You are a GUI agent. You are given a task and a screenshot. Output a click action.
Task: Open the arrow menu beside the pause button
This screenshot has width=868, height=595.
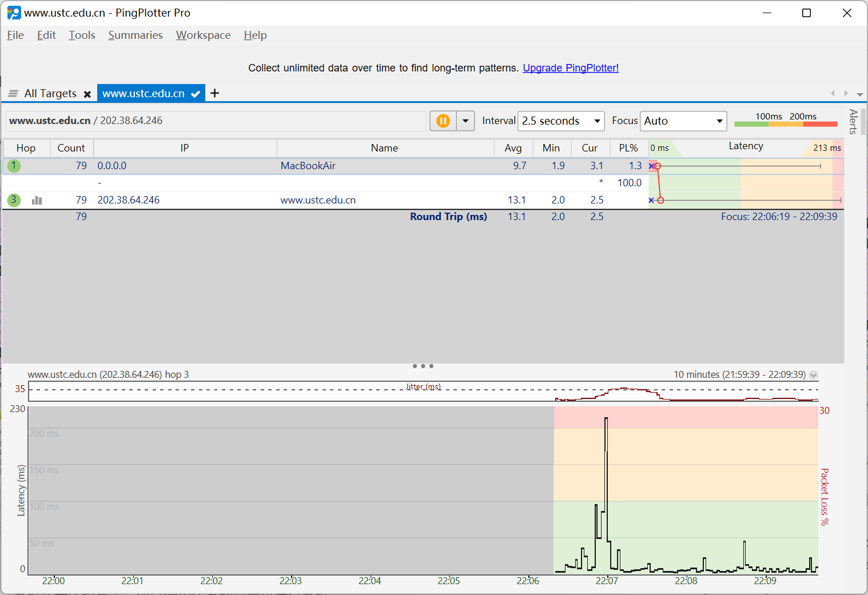point(465,121)
